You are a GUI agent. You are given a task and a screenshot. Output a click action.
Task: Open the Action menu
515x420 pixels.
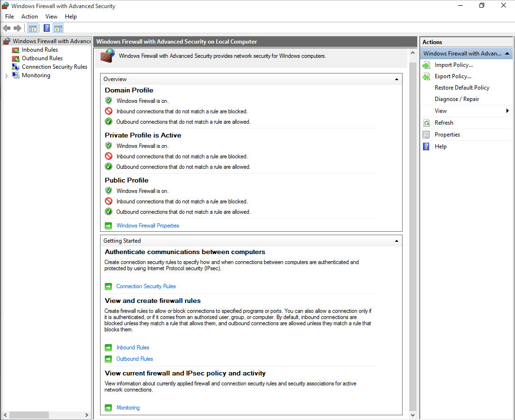click(29, 17)
